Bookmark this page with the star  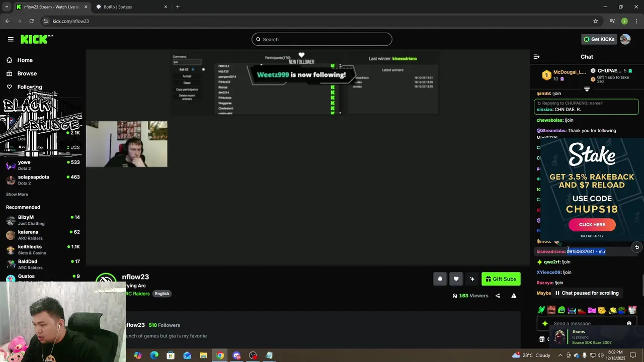click(x=596, y=21)
